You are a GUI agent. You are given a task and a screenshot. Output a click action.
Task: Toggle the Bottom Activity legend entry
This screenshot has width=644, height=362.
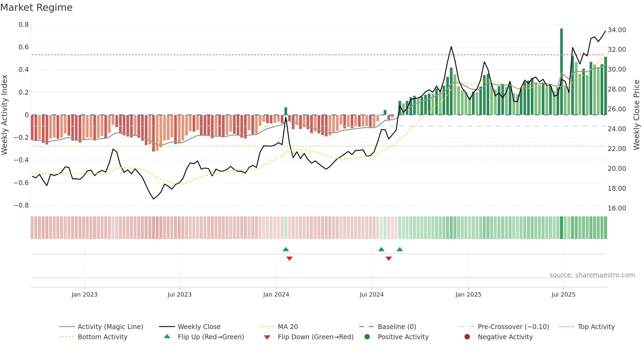(x=93, y=337)
